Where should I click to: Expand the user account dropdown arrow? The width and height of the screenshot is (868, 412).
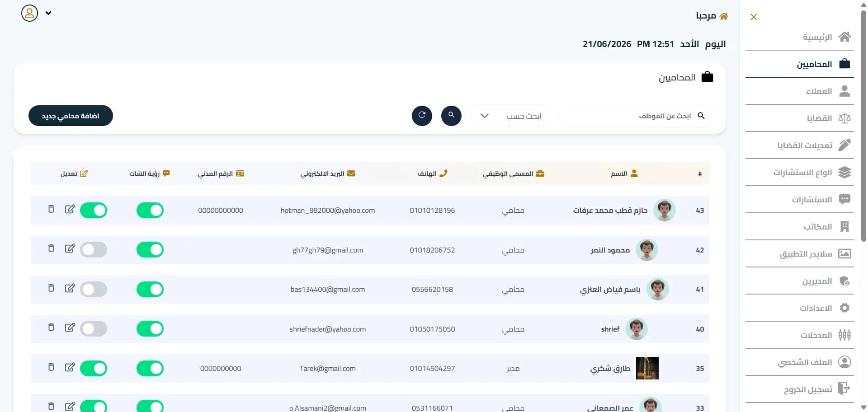point(48,13)
